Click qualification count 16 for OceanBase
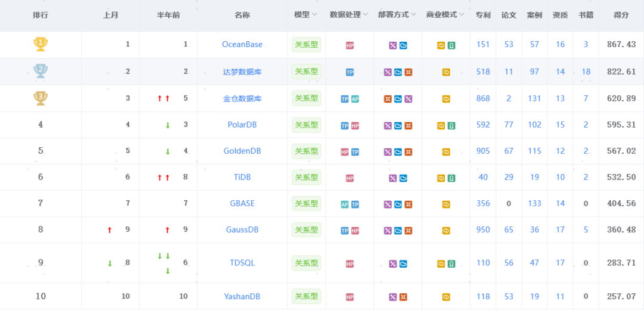 (x=560, y=44)
